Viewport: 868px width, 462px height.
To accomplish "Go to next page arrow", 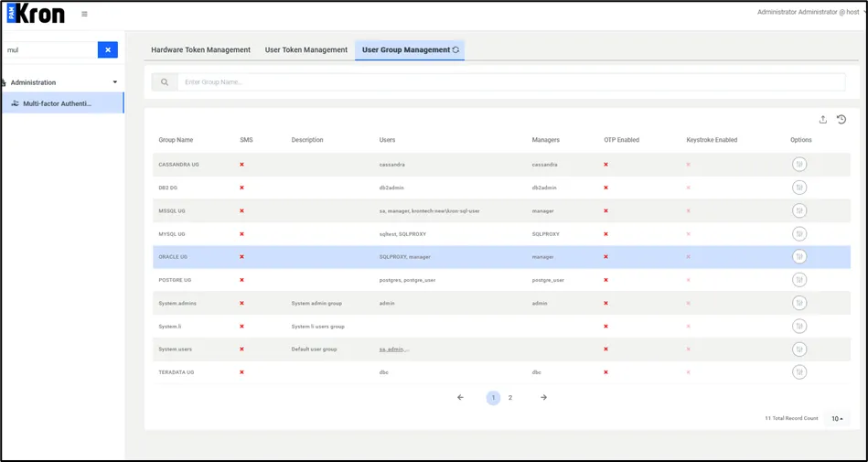I will point(543,398).
